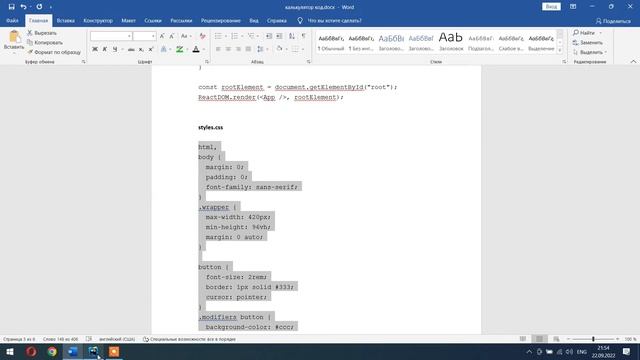
Task: Open accessibility checker status bar item
Action: point(189,339)
